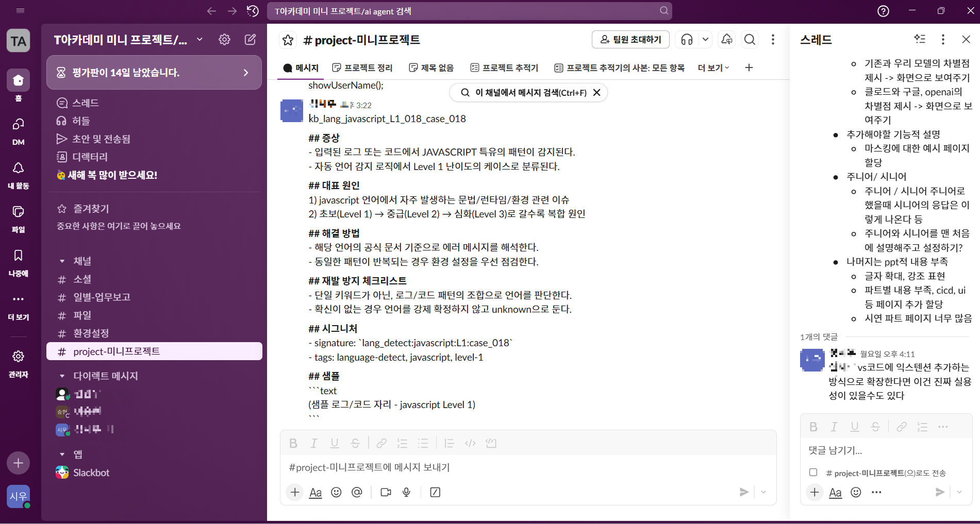The width and height of the screenshot is (980, 524).
Task: Open huddle options dropdown arrow
Action: [x=705, y=40]
